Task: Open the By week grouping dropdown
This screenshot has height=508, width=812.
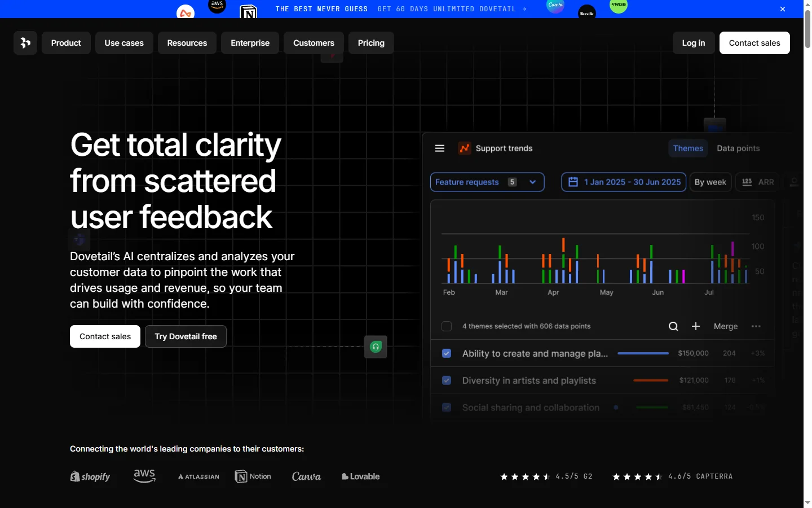Action: point(710,182)
